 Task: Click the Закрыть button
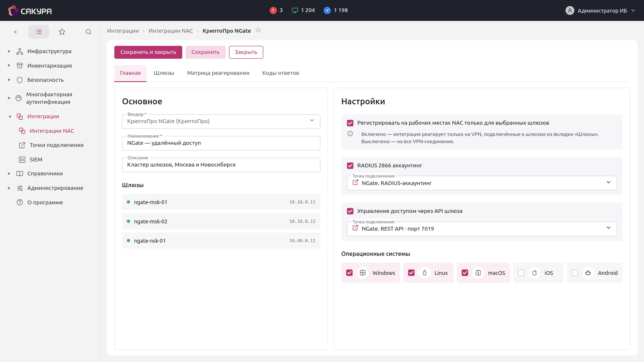(x=246, y=52)
